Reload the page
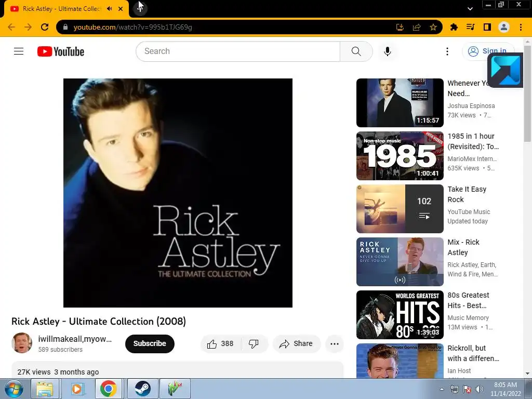The height and width of the screenshot is (399, 532). pos(45,27)
